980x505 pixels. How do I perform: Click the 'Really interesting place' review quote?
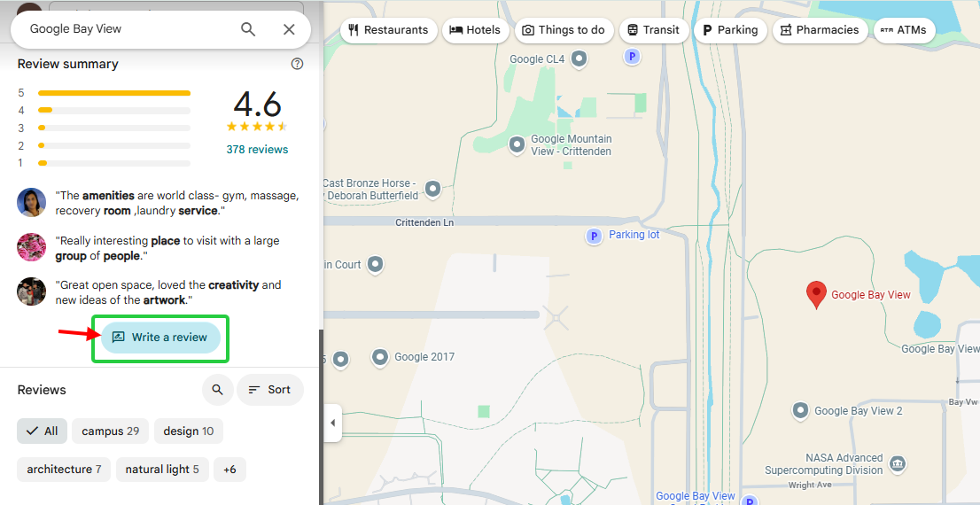[x=167, y=248]
